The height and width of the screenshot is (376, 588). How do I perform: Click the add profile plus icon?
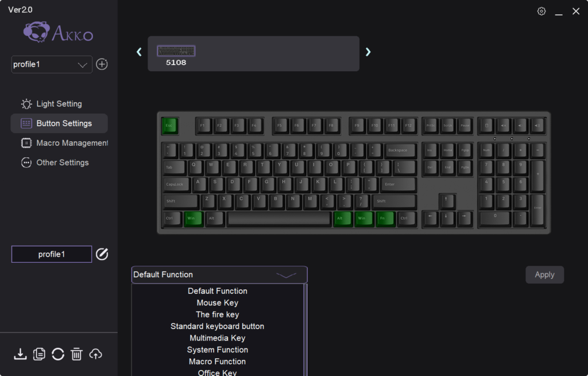(x=102, y=64)
